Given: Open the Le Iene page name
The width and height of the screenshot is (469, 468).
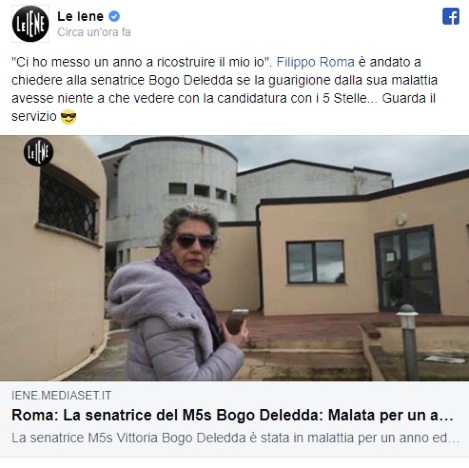Looking at the screenshot, I should tap(80, 16).
